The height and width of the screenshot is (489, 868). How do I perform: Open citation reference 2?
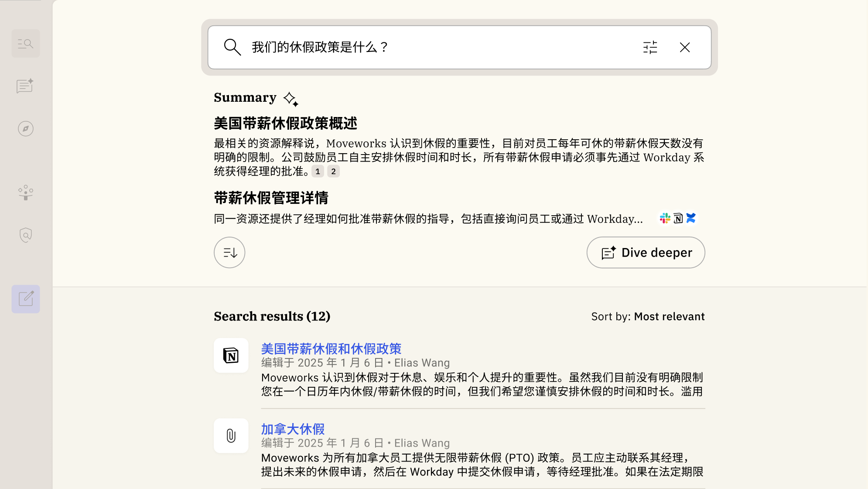pos(333,172)
